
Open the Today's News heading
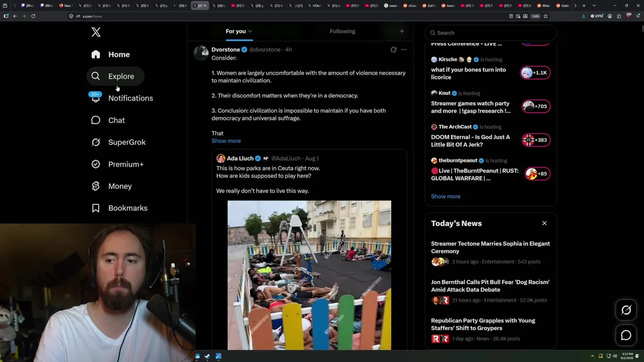click(456, 223)
